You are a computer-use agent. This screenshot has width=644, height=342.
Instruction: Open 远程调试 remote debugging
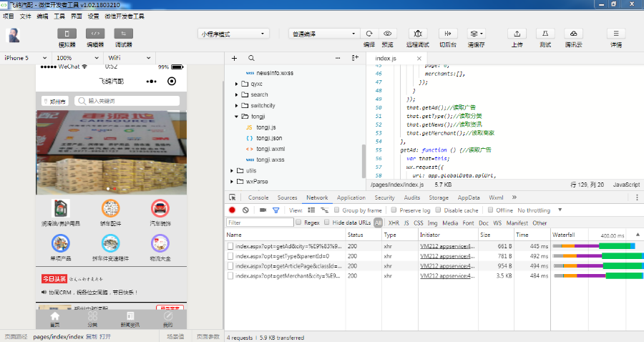tap(418, 34)
